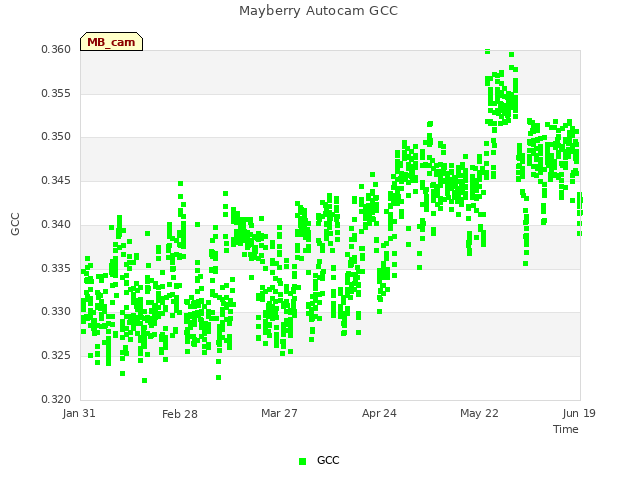This screenshot has width=640, height=480.
Task: Click the 0.345 y-axis tick label
Action: click(56, 180)
